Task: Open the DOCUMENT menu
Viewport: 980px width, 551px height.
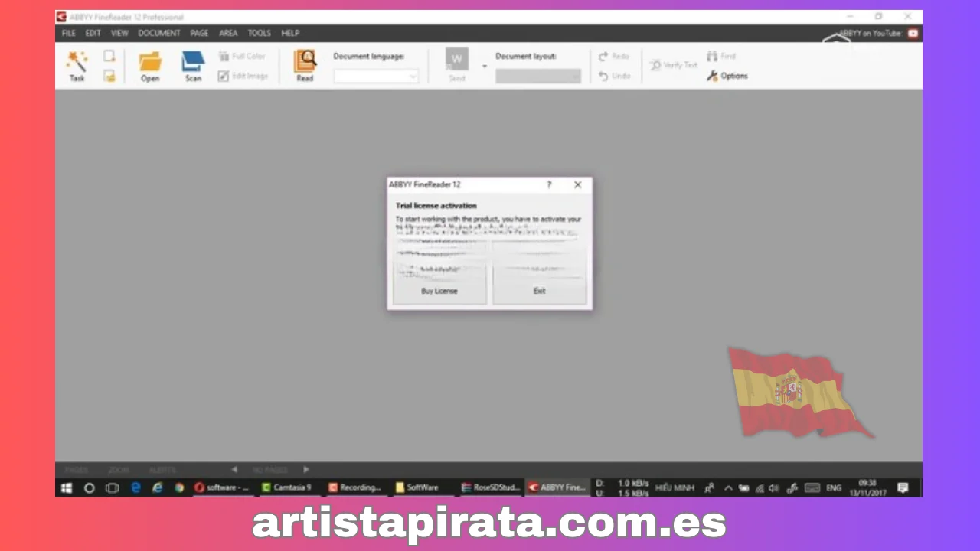Action: (x=159, y=33)
